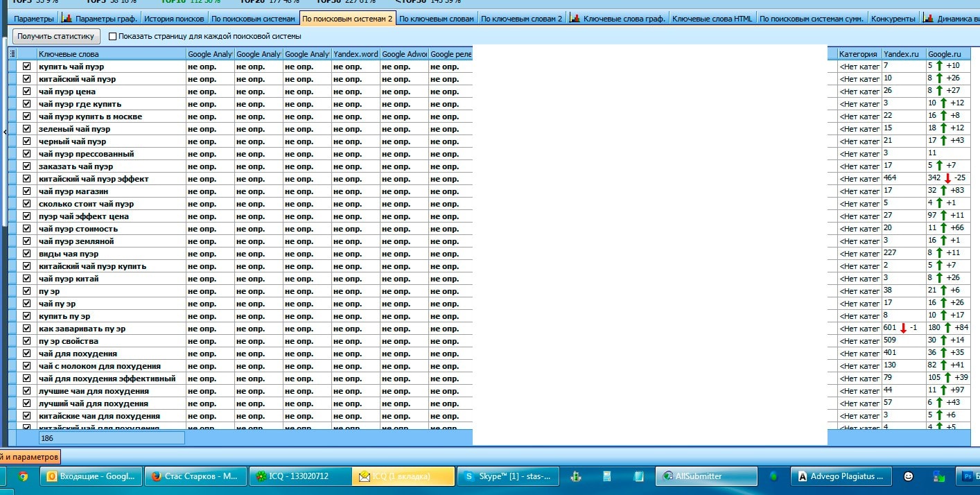Switch to the 'История поисков' tab

174,19
